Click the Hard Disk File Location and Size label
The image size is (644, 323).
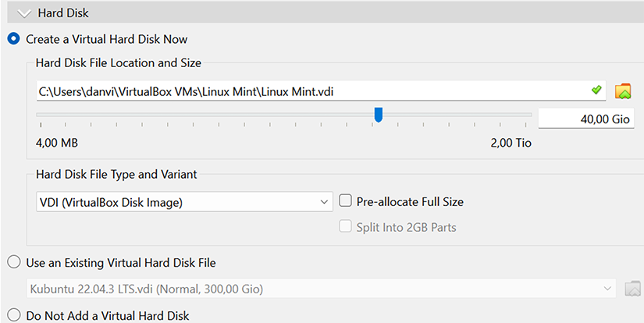(x=119, y=62)
